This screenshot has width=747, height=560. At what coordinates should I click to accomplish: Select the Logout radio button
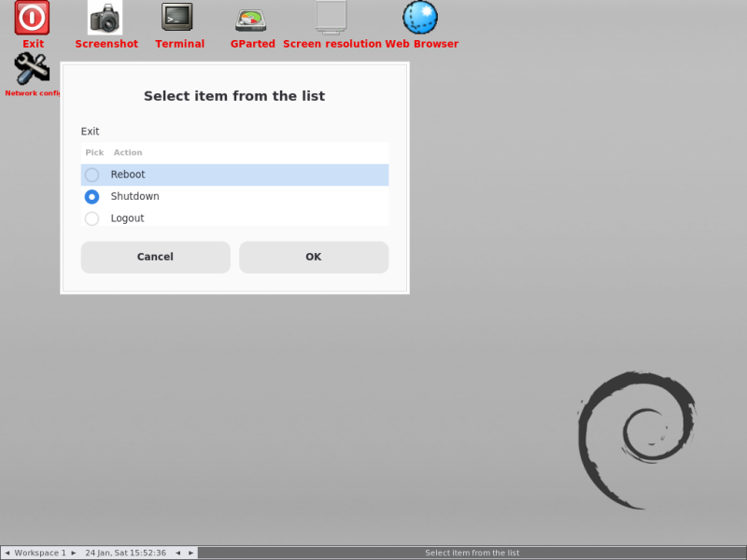(x=92, y=218)
